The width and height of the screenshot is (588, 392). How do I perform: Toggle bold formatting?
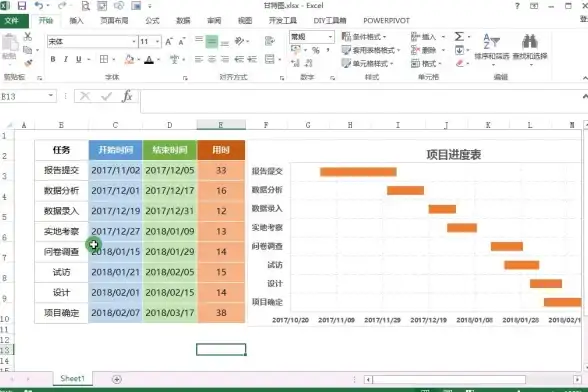[x=53, y=59]
